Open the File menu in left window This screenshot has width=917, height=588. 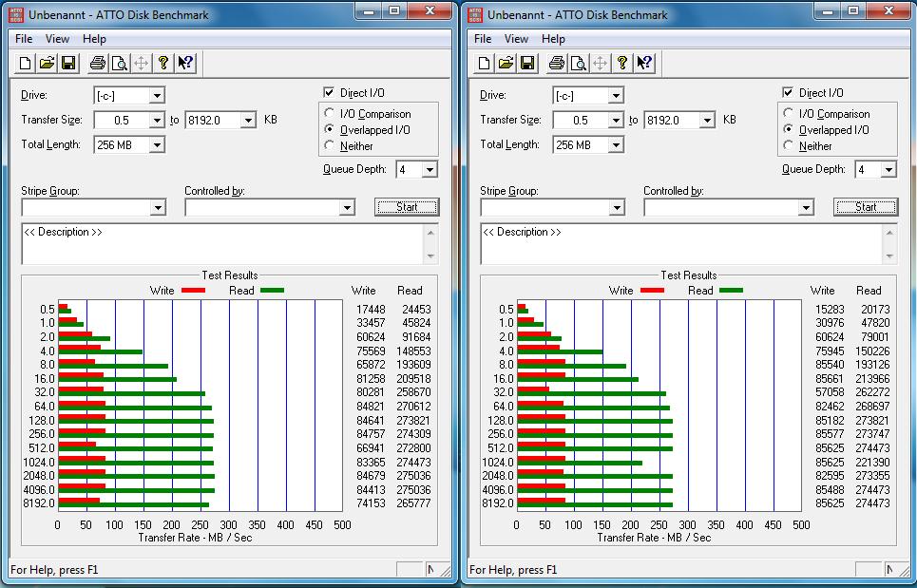[24, 39]
